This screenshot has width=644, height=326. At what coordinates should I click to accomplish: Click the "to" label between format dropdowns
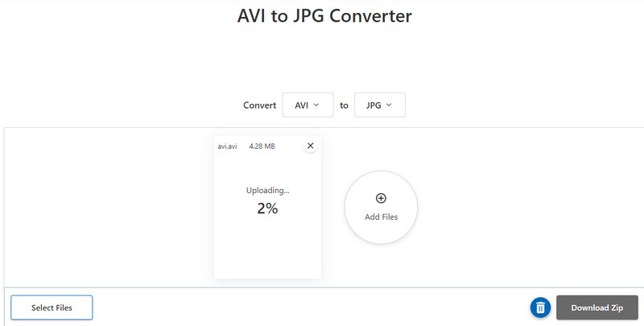point(344,105)
